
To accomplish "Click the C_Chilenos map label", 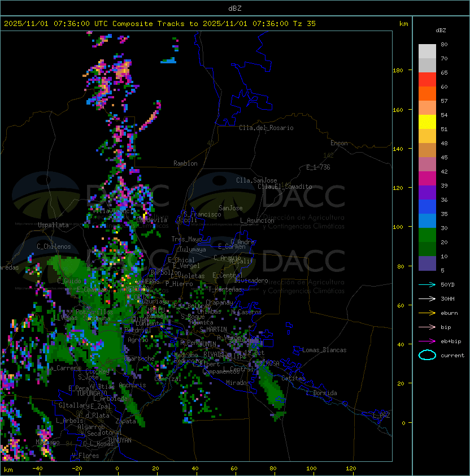I will 54,246.
